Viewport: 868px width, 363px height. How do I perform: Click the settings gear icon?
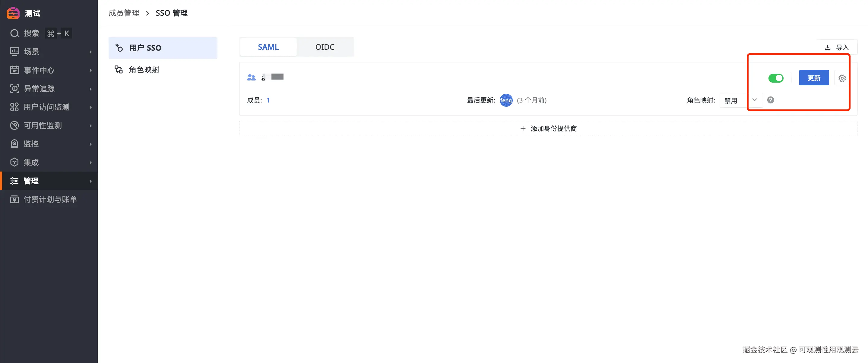point(842,78)
